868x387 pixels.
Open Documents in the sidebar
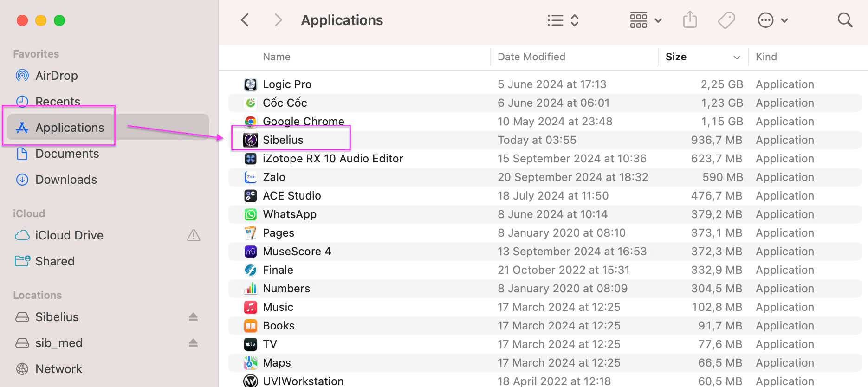coord(108,154)
